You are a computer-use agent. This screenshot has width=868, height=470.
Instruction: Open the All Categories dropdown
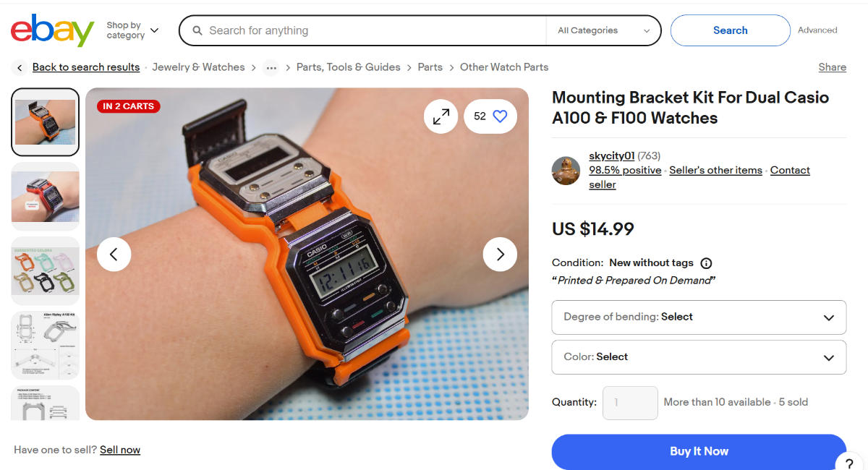pyautogui.click(x=603, y=30)
